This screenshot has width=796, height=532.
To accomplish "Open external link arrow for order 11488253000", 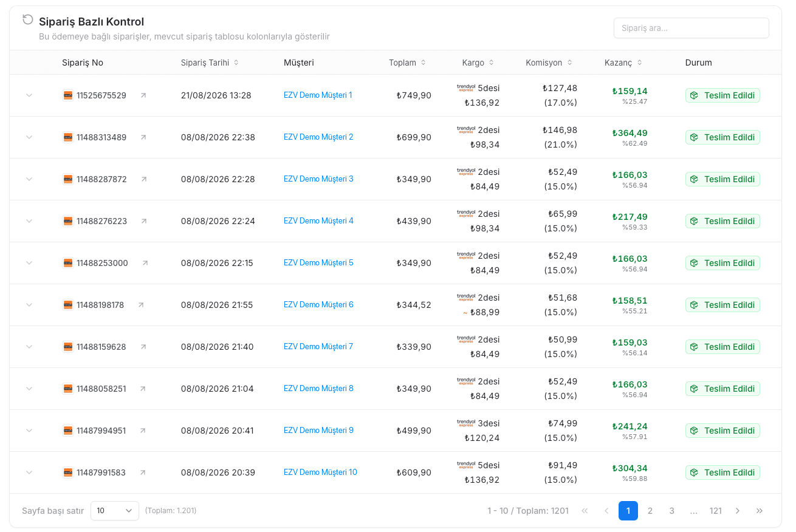I will [x=145, y=263].
